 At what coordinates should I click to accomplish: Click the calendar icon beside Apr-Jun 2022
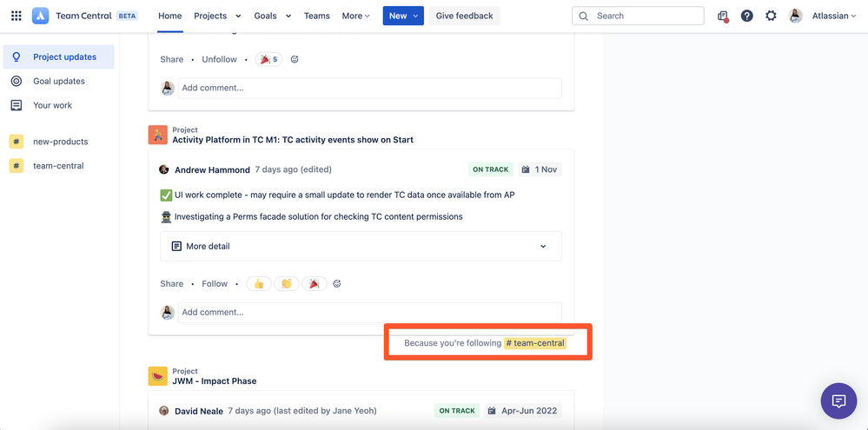492,411
